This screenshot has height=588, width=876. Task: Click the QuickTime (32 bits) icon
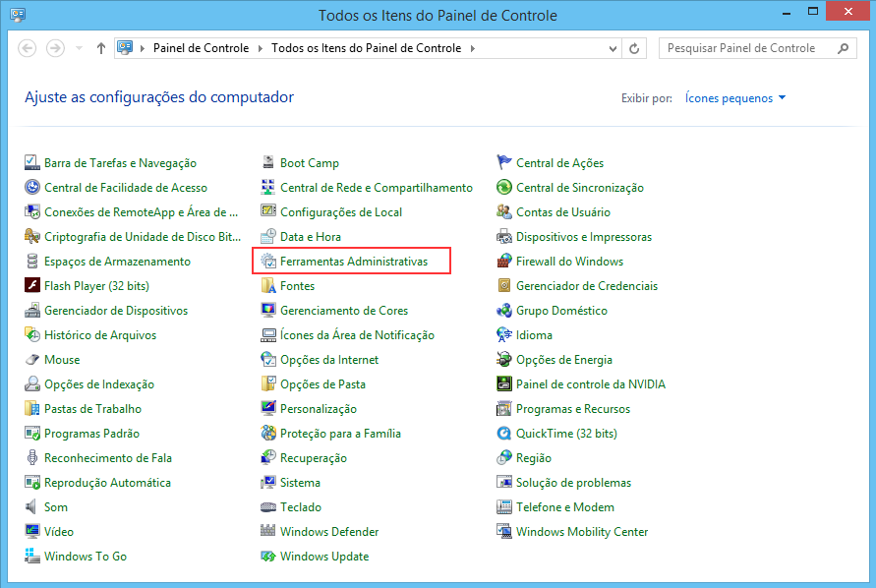[504, 434]
